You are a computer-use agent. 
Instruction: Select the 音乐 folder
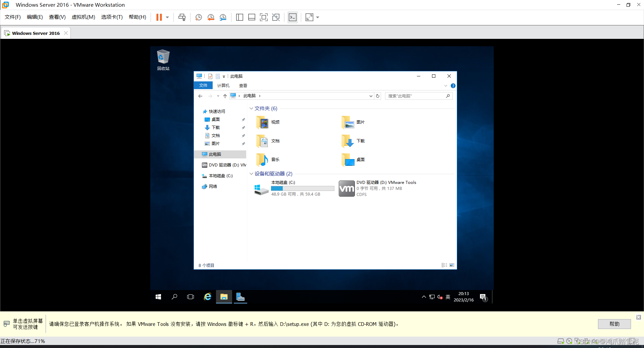268,160
